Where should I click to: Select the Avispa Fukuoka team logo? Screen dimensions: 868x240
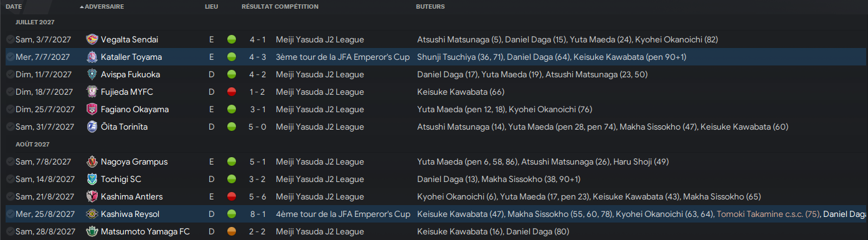(92, 74)
